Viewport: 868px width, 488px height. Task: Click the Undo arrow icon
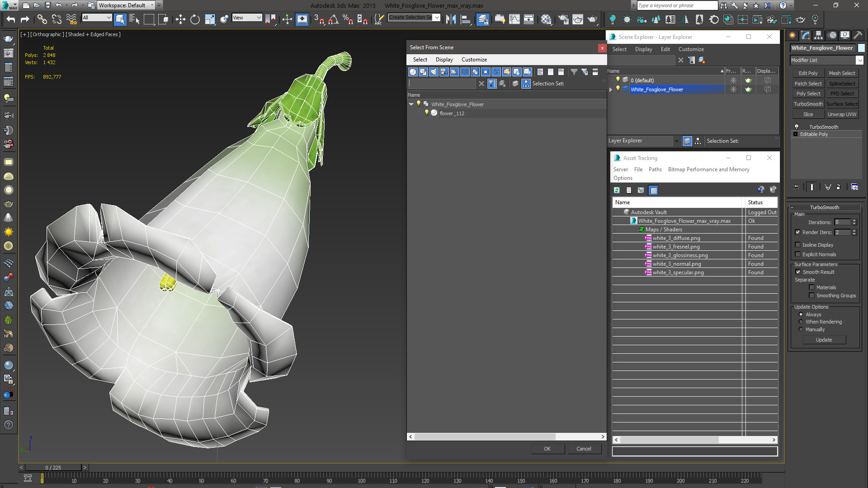[11, 19]
